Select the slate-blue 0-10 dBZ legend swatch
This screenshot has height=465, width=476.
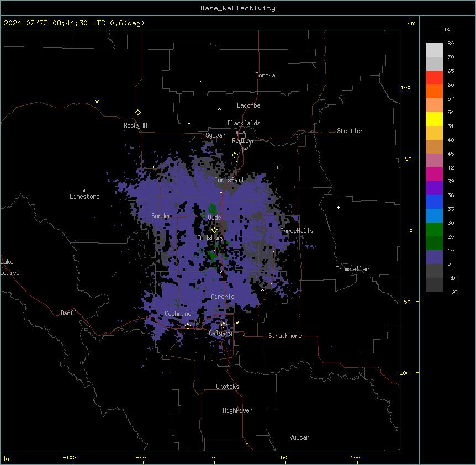pos(434,257)
